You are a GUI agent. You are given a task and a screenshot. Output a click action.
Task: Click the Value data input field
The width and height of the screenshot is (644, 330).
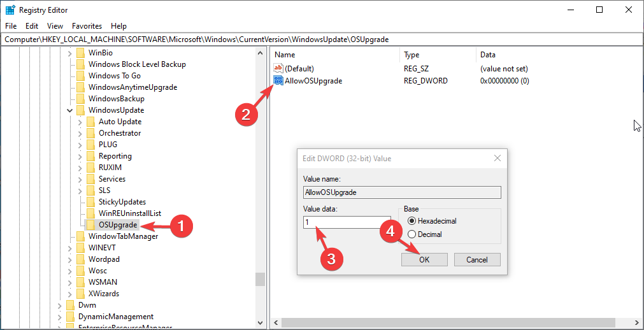(x=347, y=223)
